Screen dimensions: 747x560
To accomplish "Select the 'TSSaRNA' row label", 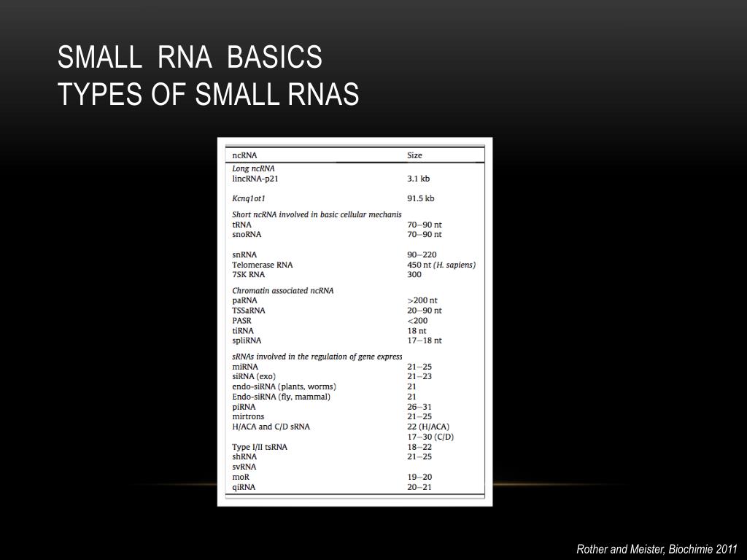I will [248, 311].
